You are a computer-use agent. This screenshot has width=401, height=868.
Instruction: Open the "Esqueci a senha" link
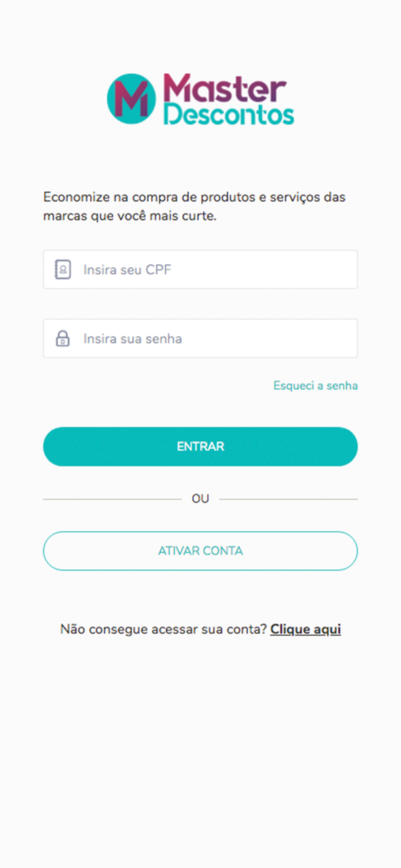click(x=316, y=385)
